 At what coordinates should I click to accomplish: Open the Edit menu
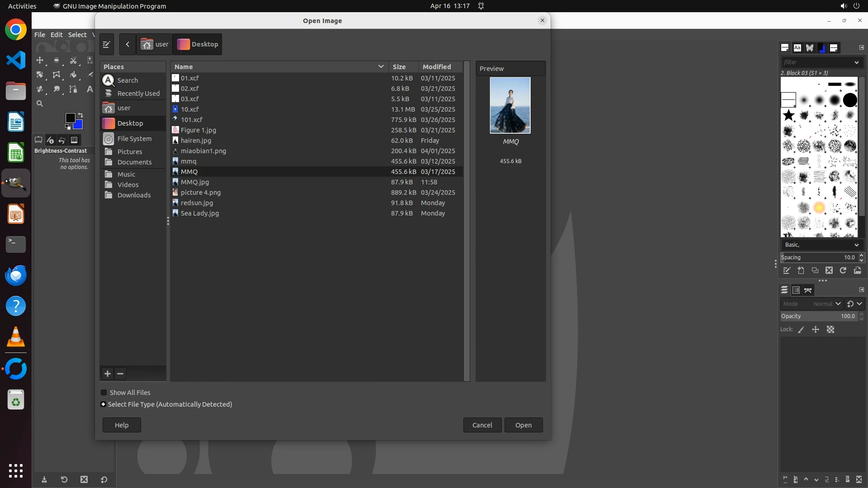[x=57, y=35]
